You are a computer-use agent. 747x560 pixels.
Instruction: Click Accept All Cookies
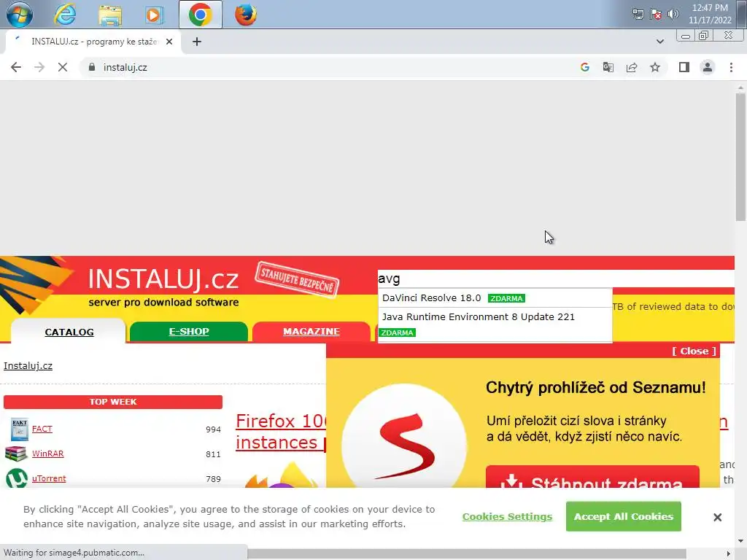coord(623,516)
